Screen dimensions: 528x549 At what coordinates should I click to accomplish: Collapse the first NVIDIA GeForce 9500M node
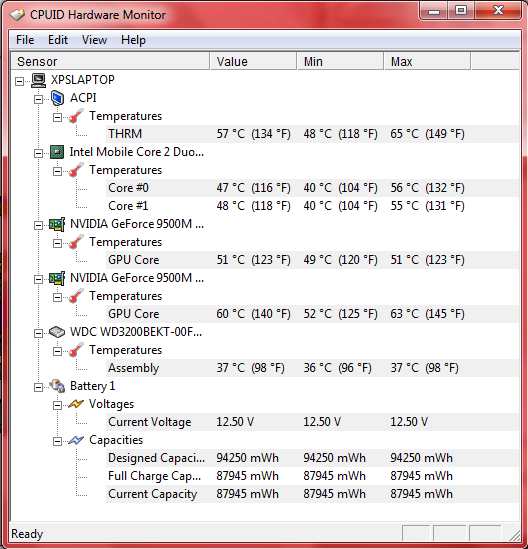pyautogui.click(x=39, y=225)
